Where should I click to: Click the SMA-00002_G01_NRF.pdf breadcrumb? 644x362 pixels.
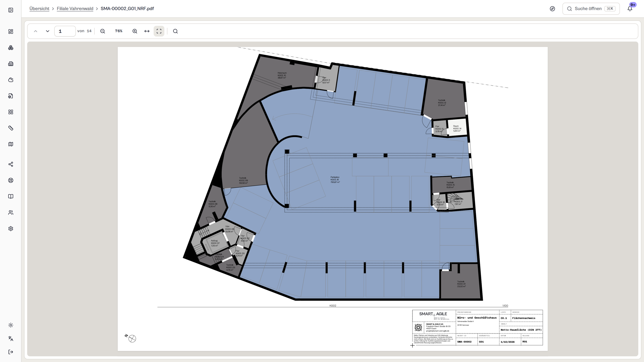coord(127,9)
